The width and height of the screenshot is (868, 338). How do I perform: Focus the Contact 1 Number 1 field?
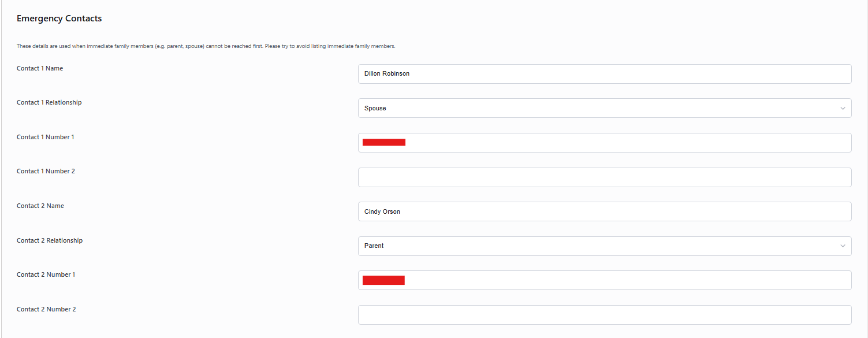pos(605,143)
